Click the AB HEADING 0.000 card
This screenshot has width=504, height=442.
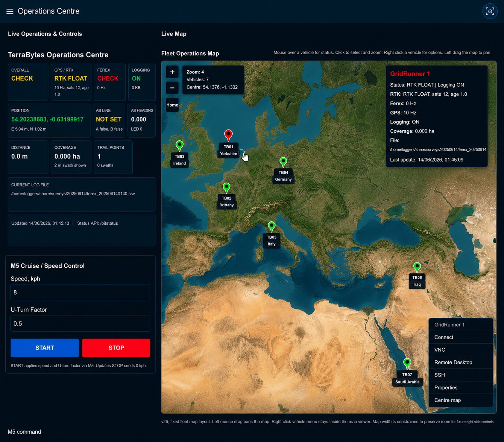pos(142,120)
